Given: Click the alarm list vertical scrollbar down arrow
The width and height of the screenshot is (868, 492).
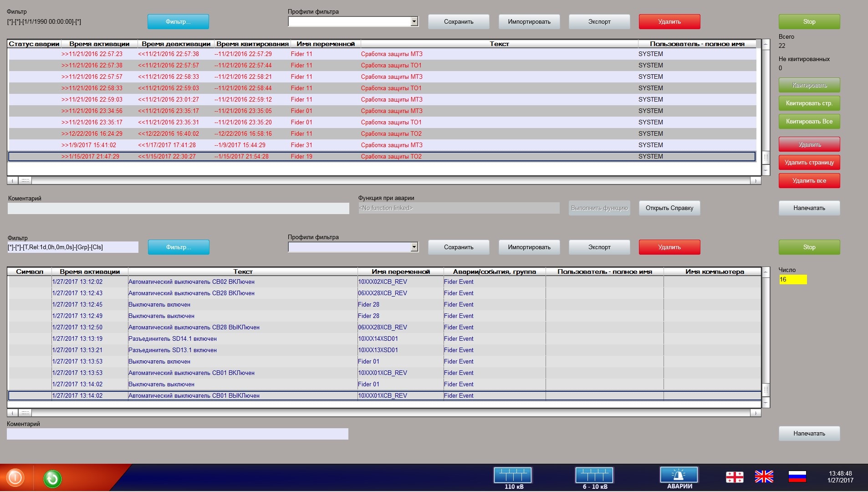Looking at the screenshot, I should pyautogui.click(x=766, y=170).
